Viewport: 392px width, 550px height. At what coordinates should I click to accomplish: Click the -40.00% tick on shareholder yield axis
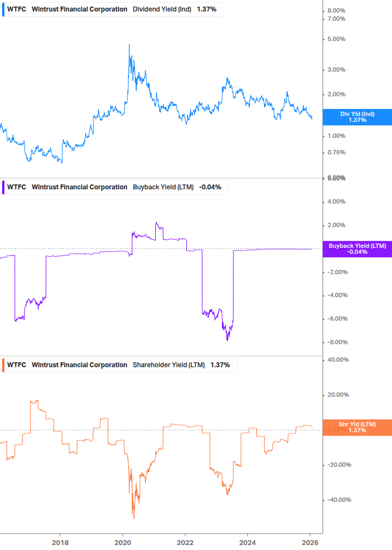pyautogui.click(x=339, y=500)
